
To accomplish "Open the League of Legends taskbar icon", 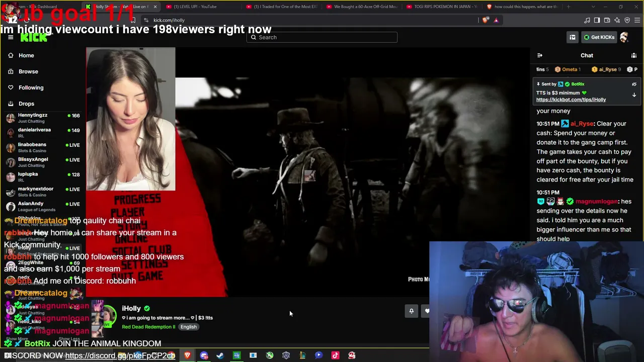I will (302, 355).
